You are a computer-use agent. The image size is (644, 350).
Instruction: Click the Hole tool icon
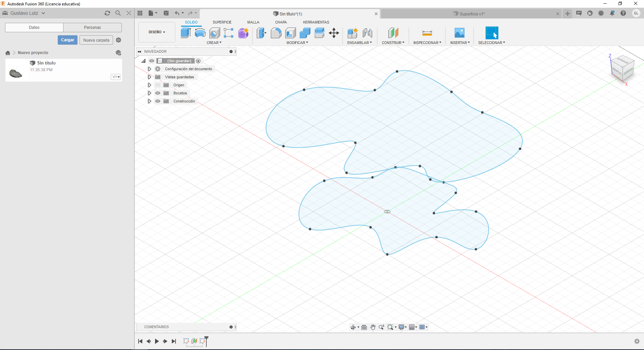click(x=214, y=33)
